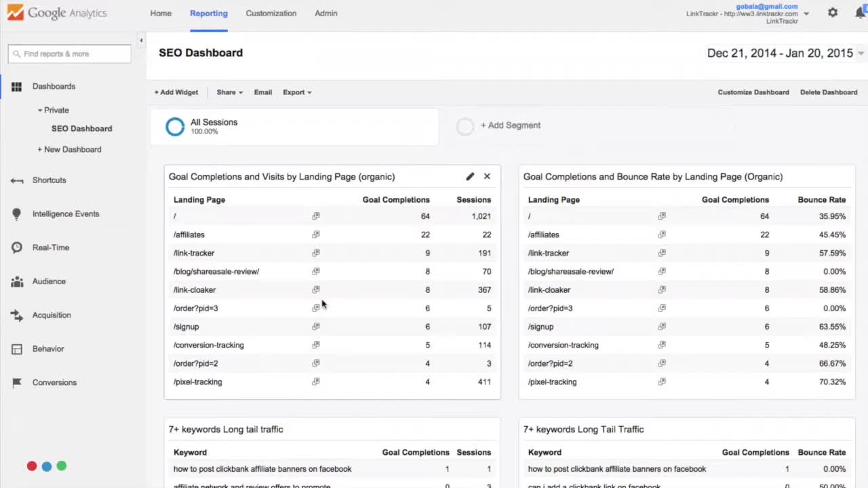Open the Conversions section
This screenshot has width=868, height=488.
point(54,382)
